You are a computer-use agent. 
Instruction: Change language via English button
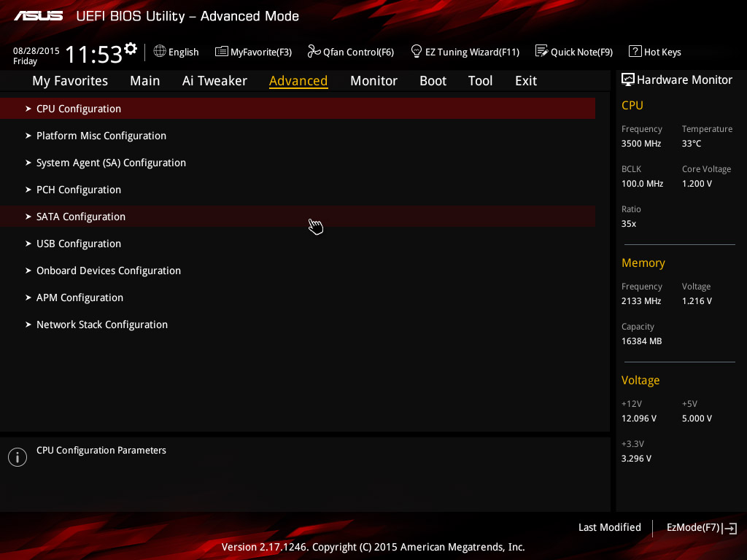[x=177, y=52]
